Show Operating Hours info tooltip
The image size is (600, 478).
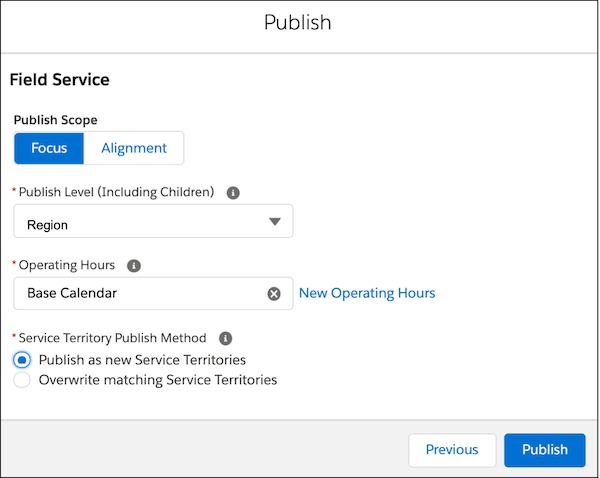(x=134, y=266)
